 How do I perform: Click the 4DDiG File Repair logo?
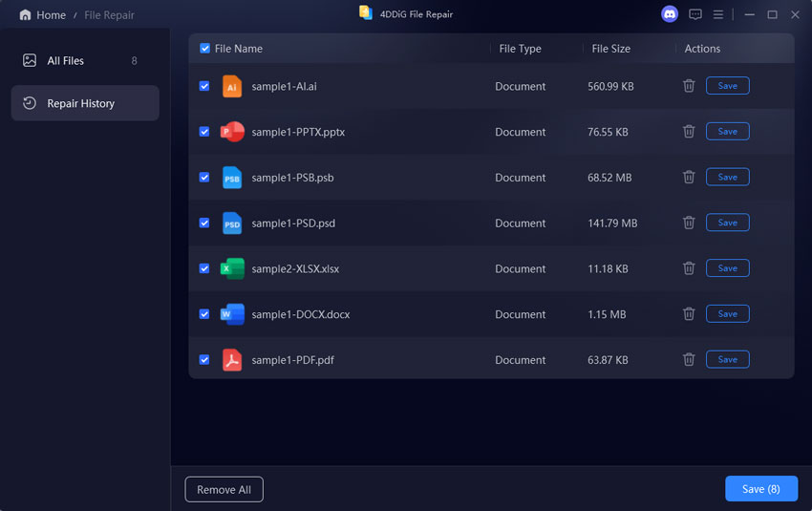point(366,13)
